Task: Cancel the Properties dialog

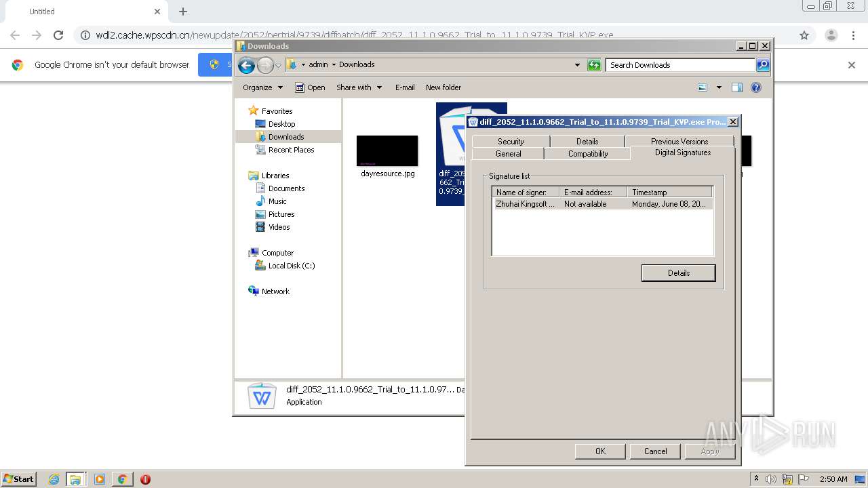Action: tap(655, 451)
